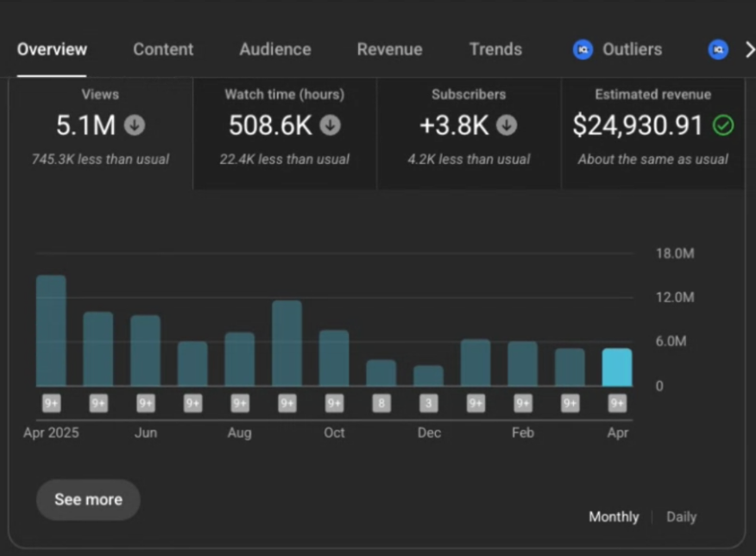Click the Feb bar in chart

click(x=523, y=363)
